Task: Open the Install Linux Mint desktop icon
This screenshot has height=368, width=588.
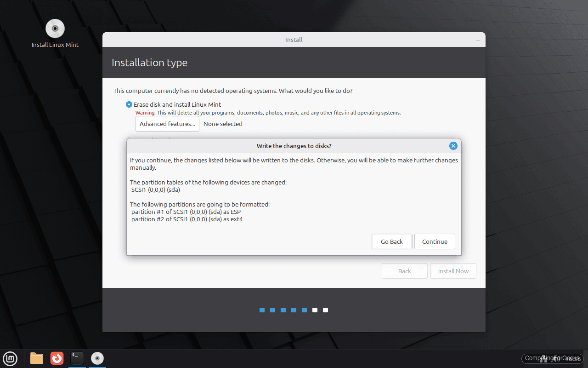Action: tap(55, 29)
